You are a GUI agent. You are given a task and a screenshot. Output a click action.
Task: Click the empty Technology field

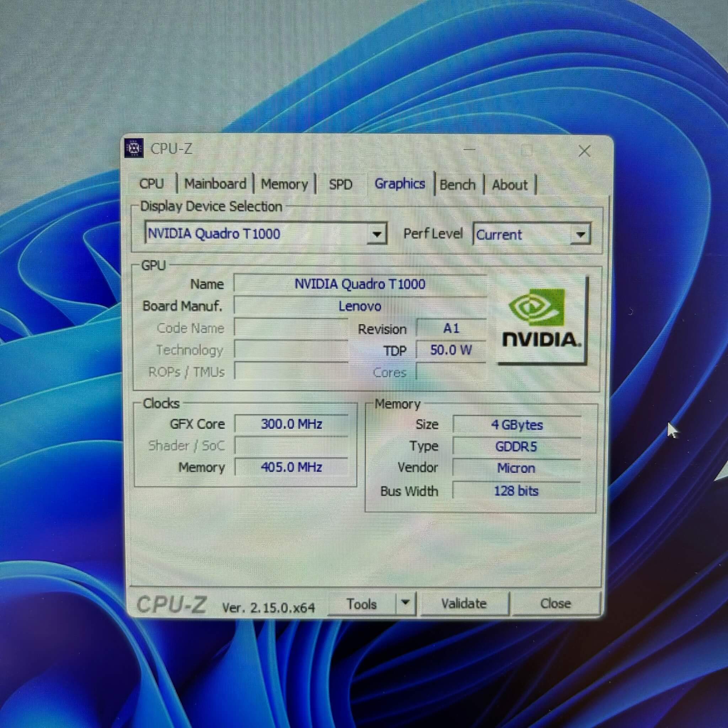[x=291, y=349]
